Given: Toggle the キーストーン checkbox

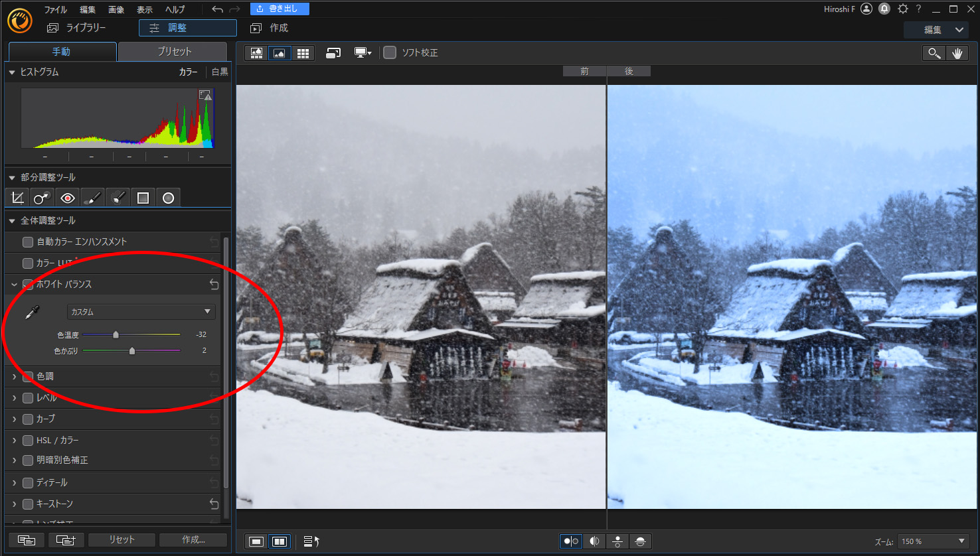Looking at the screenshot, I should (x=28, y=504).
